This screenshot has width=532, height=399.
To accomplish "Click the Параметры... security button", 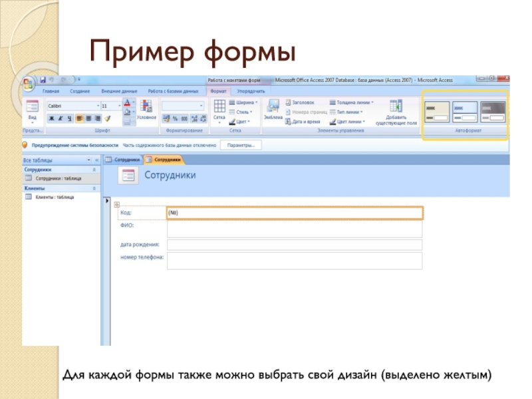I will (x=241, y=144).
